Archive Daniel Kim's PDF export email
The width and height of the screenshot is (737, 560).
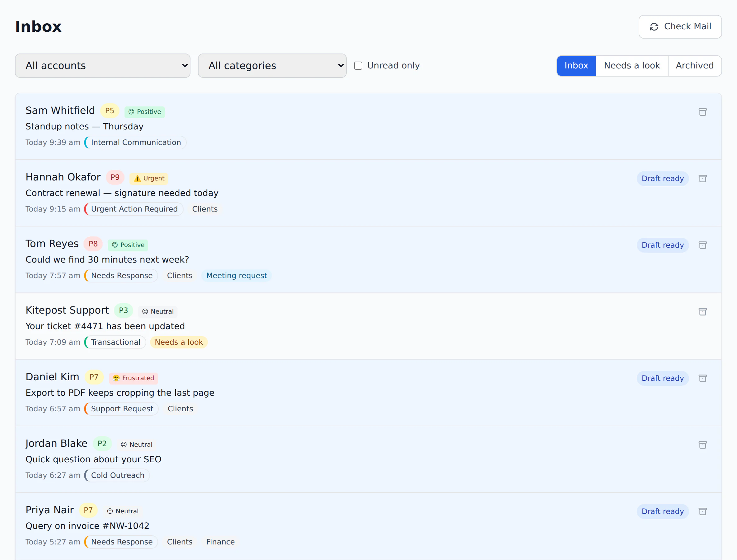[x=702, y=378]
